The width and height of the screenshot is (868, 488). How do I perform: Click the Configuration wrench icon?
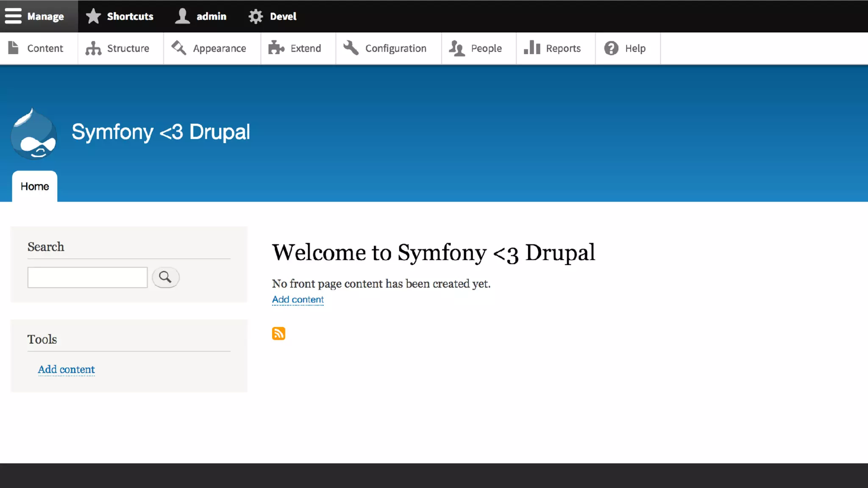[351, 48]
